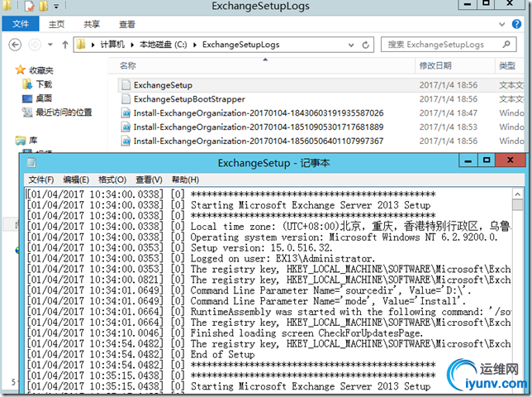
Task: Expand the ribbon with the chevron
Action: pyautogui.click(x=501, y=24)
